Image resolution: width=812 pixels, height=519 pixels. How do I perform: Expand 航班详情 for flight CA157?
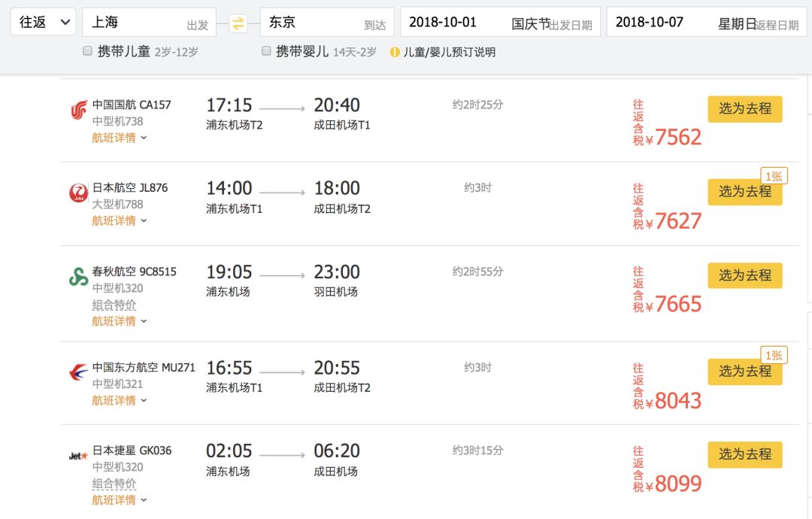pos(113,138)
